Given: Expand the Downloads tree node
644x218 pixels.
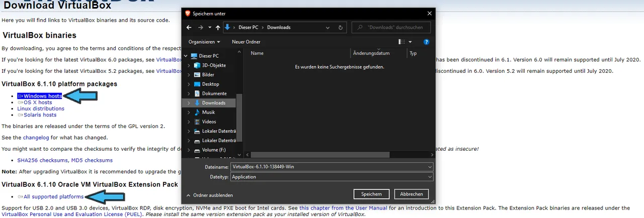Looking at the screenshot, I should point(189,102).
